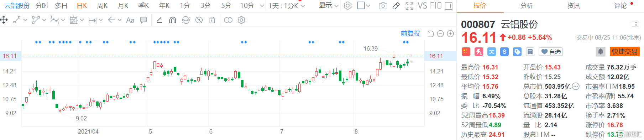Open the price alert bell
The width and height of the screenshot is (644, 140).
601,52
